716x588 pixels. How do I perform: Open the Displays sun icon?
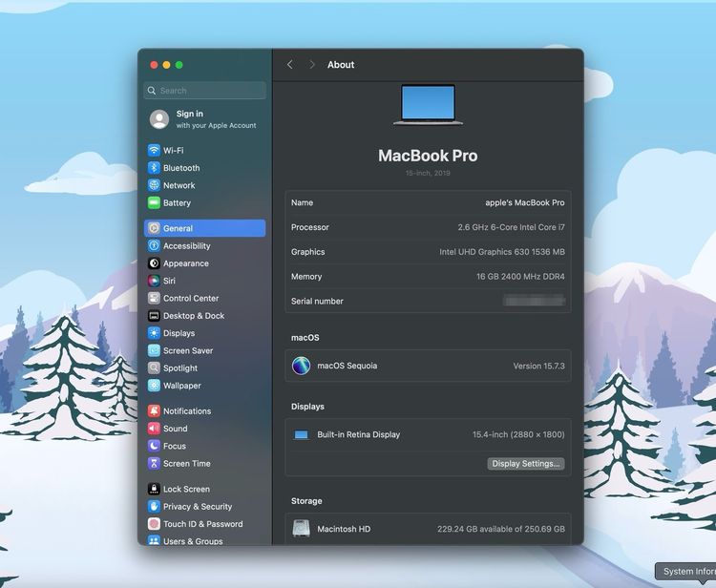pyautogui.click(x=154, y=333)
